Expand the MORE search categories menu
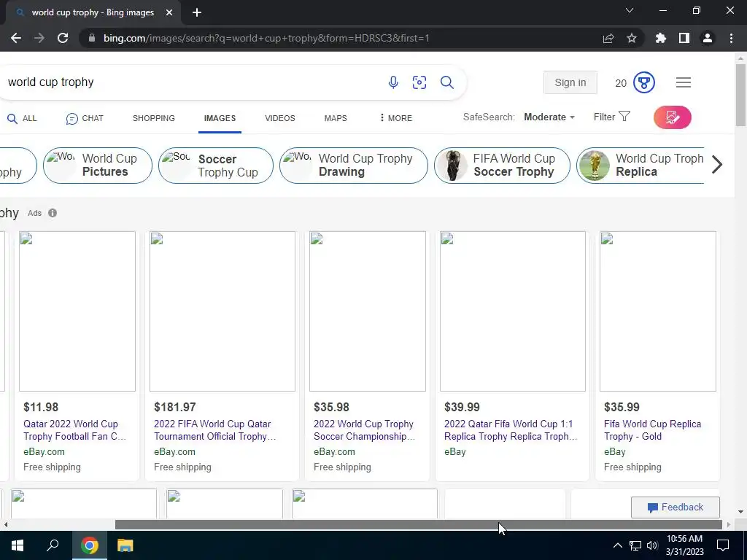The width and height of the screenshot is (747, 560). click(396, 118)
